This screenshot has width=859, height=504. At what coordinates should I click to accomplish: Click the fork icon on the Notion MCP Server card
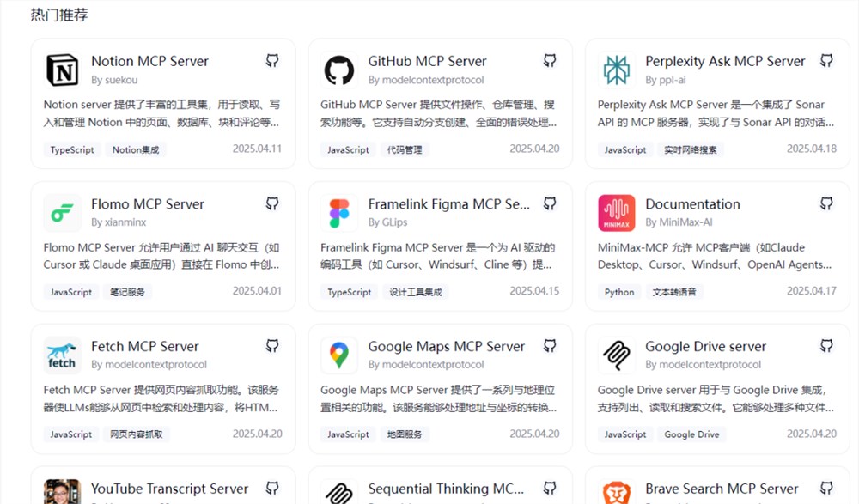point(271,60)
